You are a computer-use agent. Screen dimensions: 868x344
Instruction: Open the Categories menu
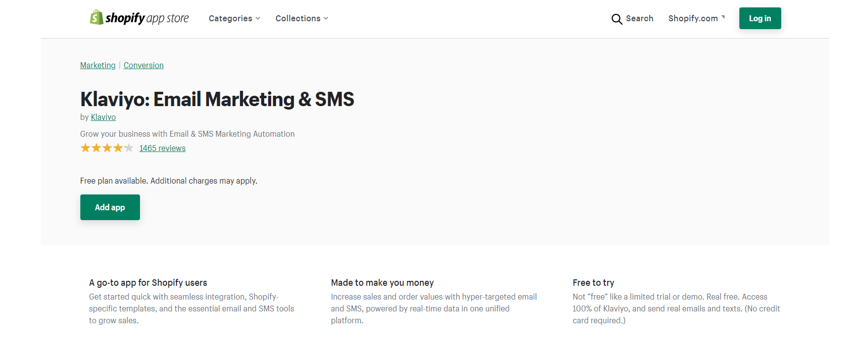(x=230, y=19)
